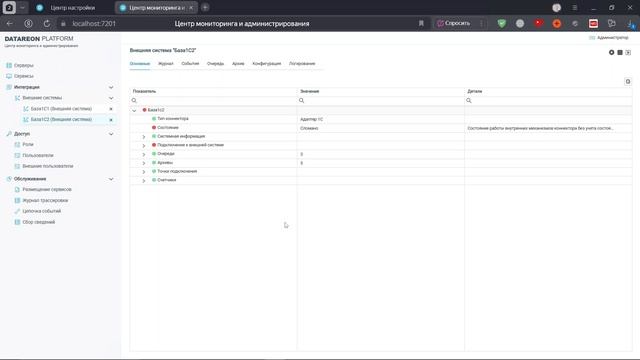
Task: Click the arrow-box icon in panel header
Action: [x=628, y=52]
